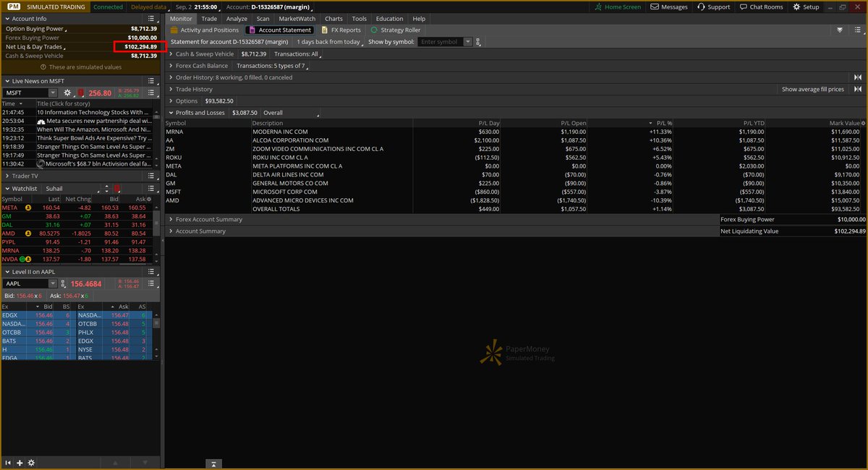Image resolution: width=868 pixels, height=470 pixels.
Task: Switch to Analyze tab
Action: click(237, 19)
